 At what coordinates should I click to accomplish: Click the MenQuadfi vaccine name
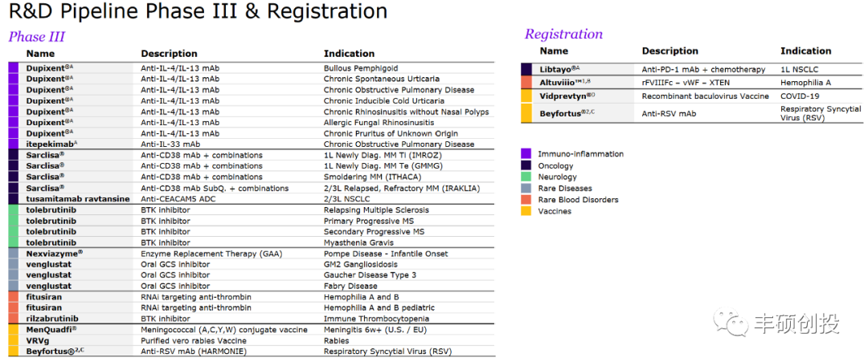(51, 329)
